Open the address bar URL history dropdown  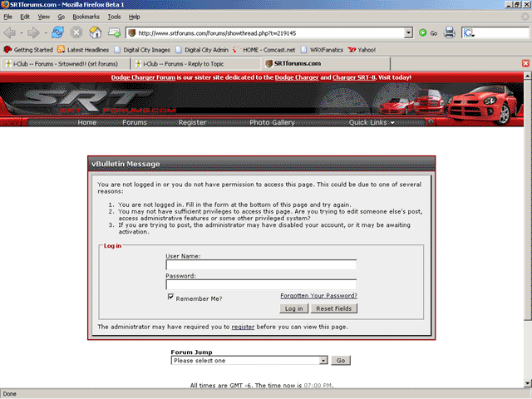tap(408, 32)
